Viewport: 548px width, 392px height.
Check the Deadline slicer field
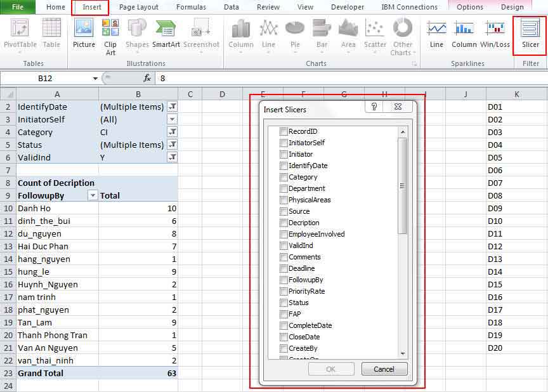[x=284, y=269]
